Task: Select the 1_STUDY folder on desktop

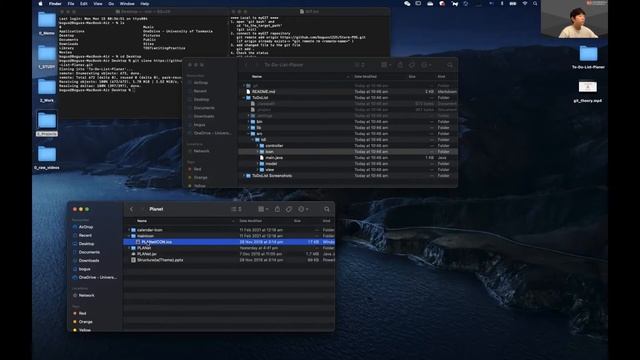Action: point(47,57)
